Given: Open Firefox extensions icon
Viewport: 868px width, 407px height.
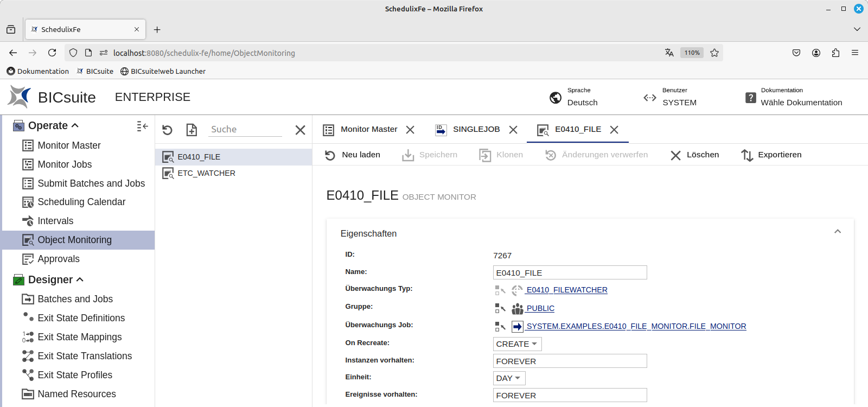Looking at the screenshot, I should [835, 53].
